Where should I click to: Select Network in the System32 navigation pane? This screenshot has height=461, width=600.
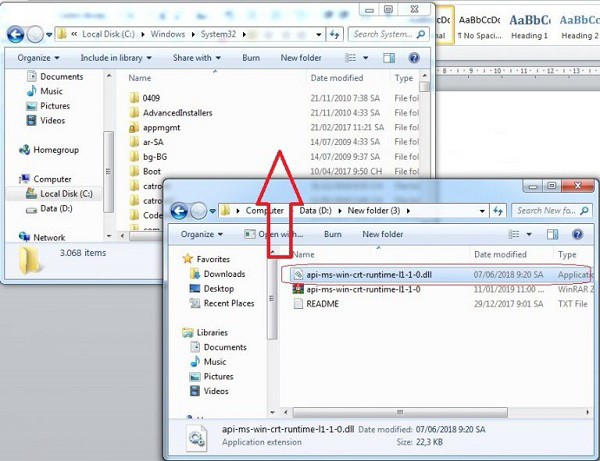49,237
